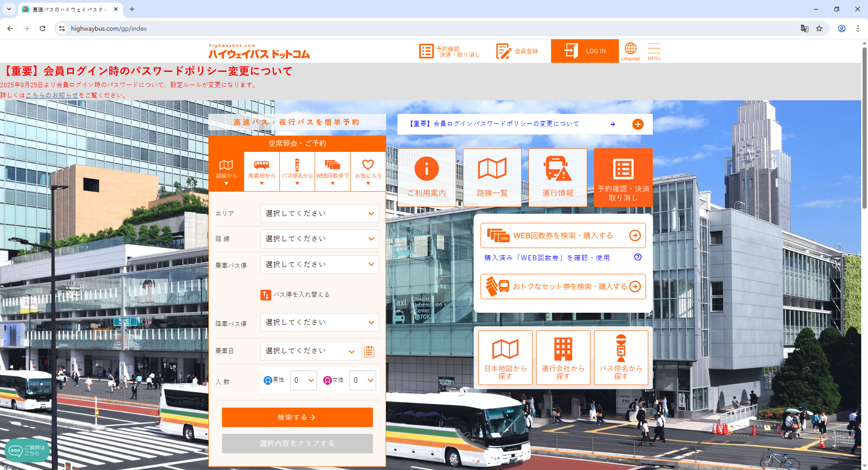Viewport: 868px width, 470px height.
Task: Open the orange 予約確認・決済 取り消し tile
Action: (x=623, y=177)
